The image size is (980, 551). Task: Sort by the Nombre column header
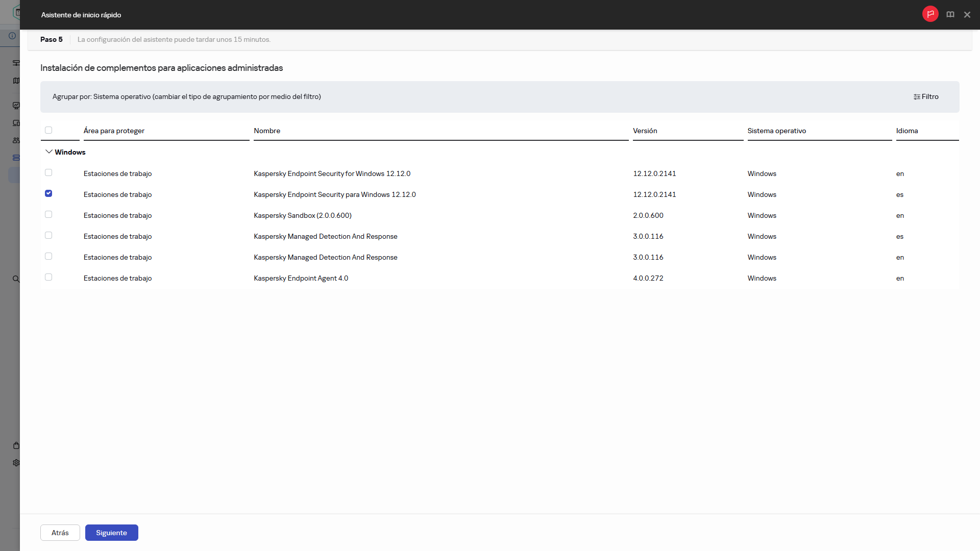click(267, 131)
